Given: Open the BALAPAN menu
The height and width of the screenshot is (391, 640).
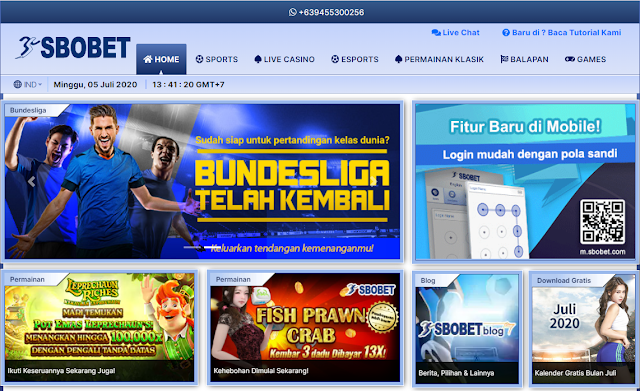Looking at the screenshot, I should [x=524, y=59].
